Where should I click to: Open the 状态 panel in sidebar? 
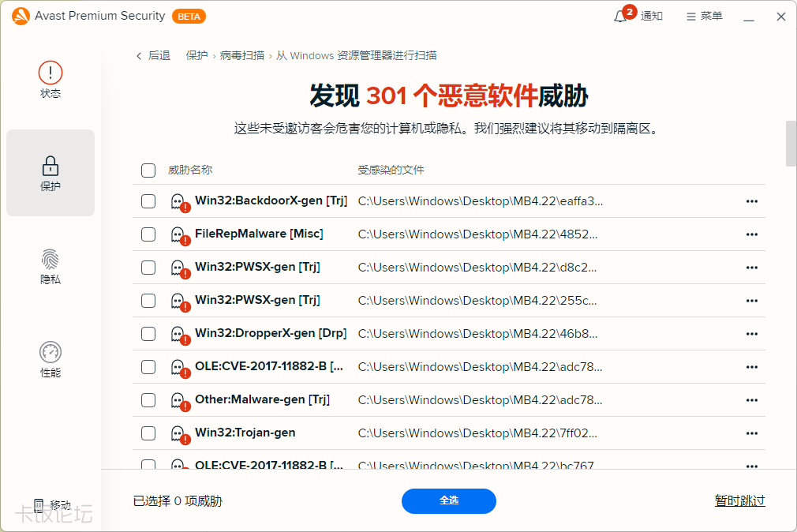coord(50,79)
